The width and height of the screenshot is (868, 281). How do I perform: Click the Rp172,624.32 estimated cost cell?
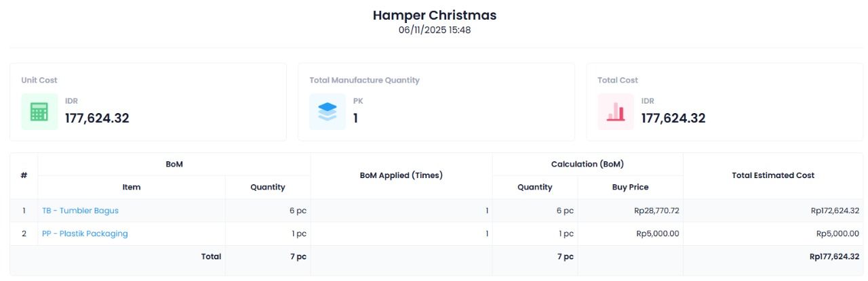[835, 211]
